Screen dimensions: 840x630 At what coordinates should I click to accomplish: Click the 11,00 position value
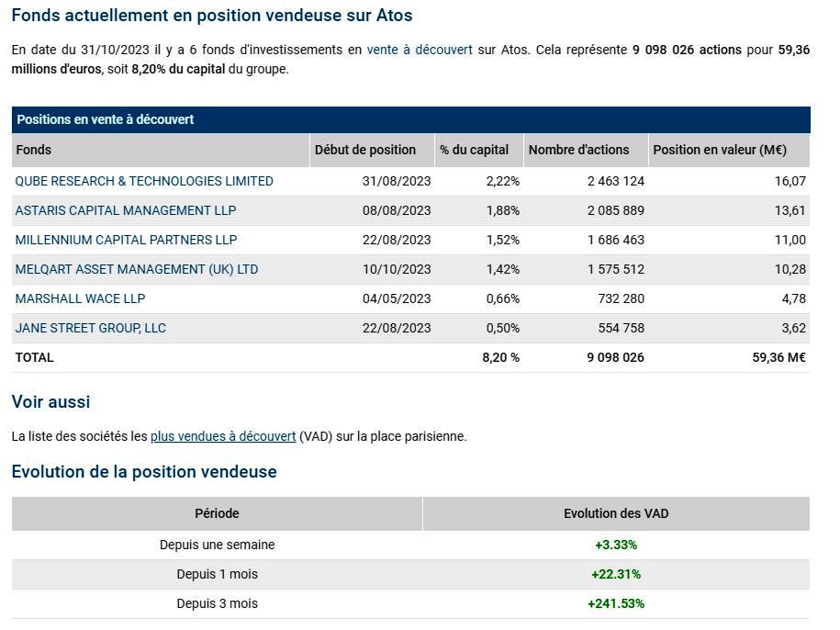click(x=790, y=240)
